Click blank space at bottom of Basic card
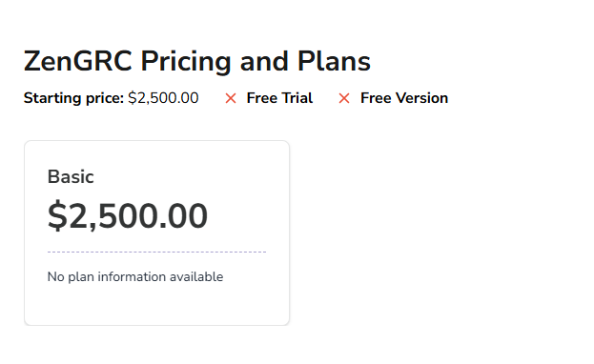The height and width of the screenshot is (364, 594). click(156, 305)
